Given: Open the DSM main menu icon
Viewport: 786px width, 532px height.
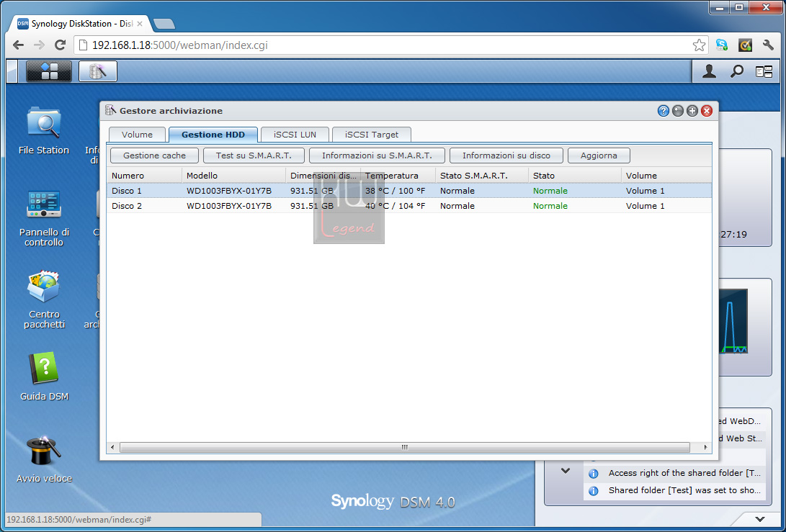Looking at the screenshot, I should (x=48, y=71).
